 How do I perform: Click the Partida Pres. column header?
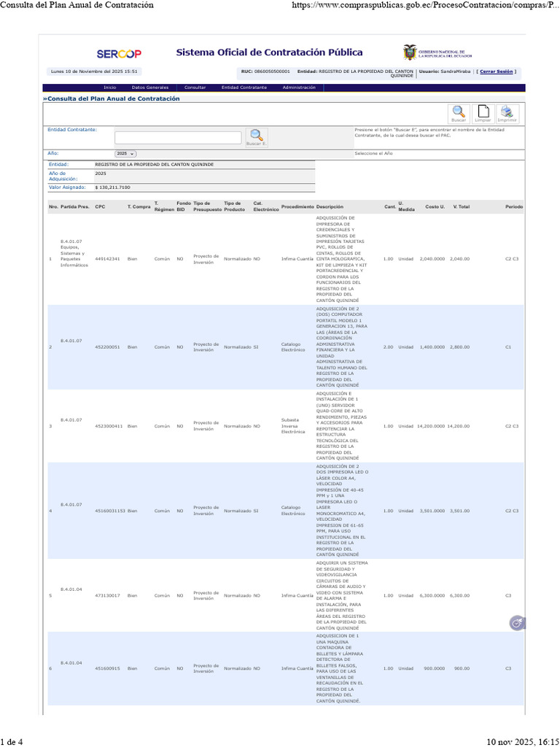pos(75,206)
